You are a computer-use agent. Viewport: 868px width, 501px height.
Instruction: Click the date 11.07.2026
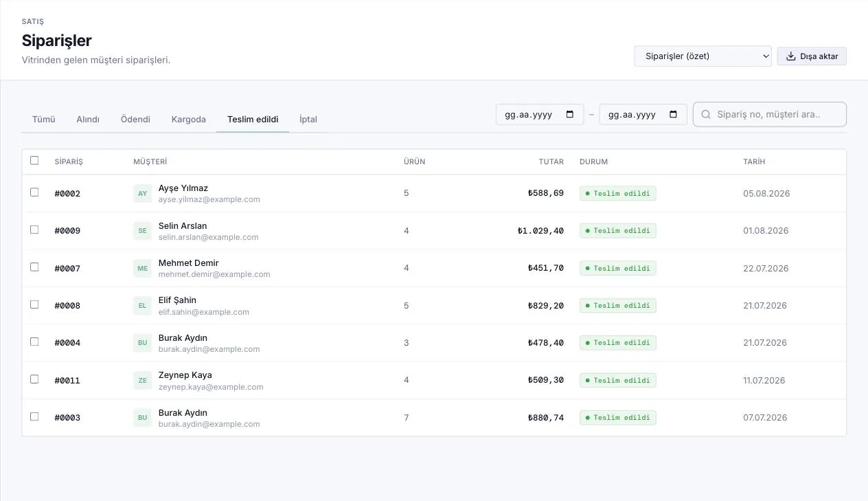(x=764, y=381)
